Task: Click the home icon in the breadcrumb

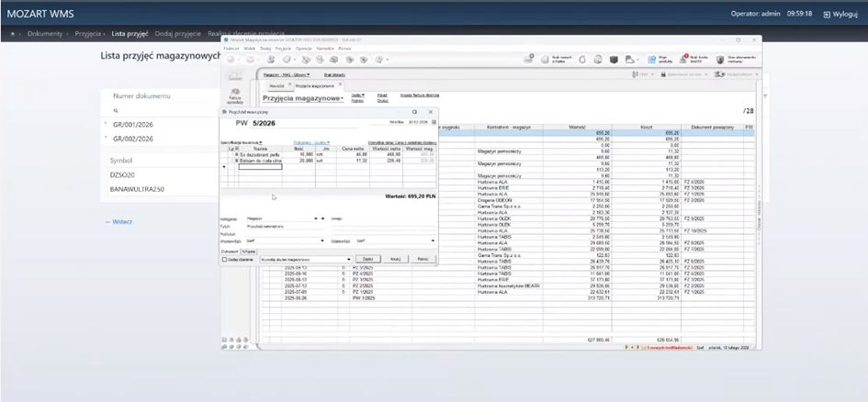Action: 13,33
